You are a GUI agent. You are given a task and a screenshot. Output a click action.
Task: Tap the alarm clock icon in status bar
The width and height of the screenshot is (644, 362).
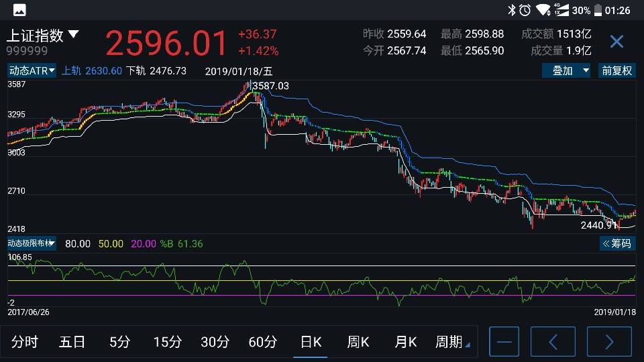[x=525, y=10]
